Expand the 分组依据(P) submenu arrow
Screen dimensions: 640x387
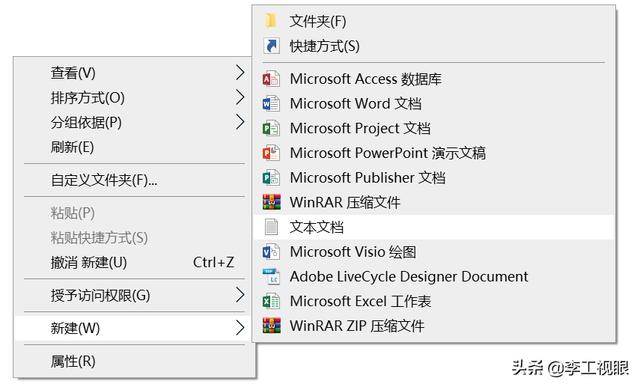240,122
